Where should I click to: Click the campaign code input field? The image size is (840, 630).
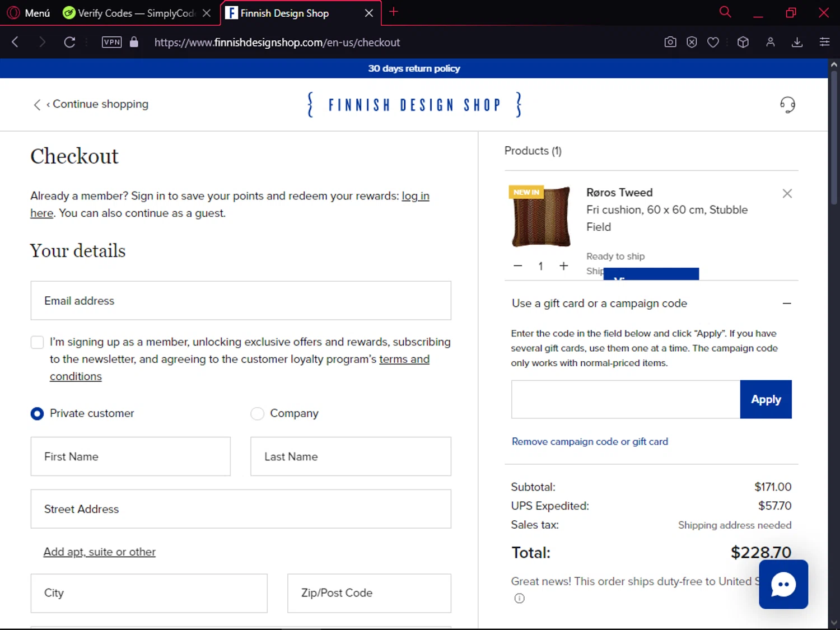coord(626,399)
